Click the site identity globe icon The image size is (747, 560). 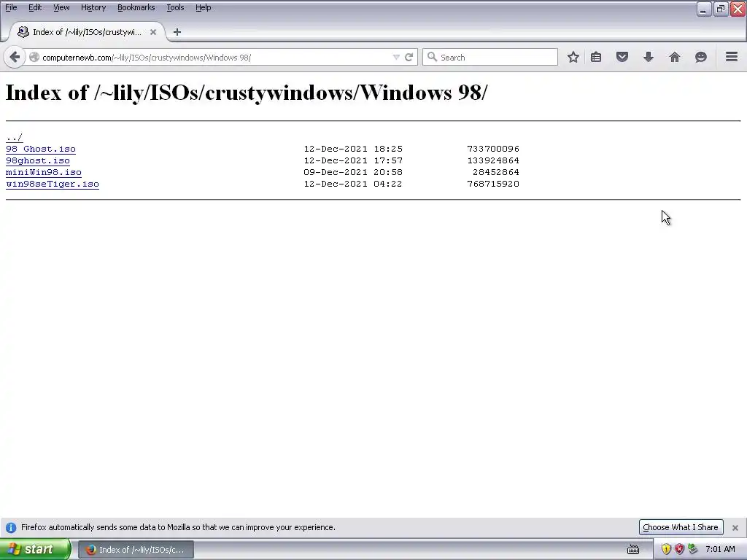(x=34, y=57)
